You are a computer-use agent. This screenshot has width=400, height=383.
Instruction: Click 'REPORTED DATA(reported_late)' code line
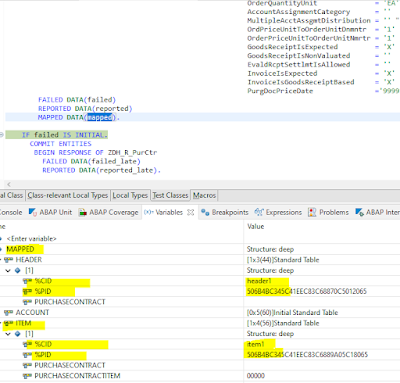[x=102, y=170]
